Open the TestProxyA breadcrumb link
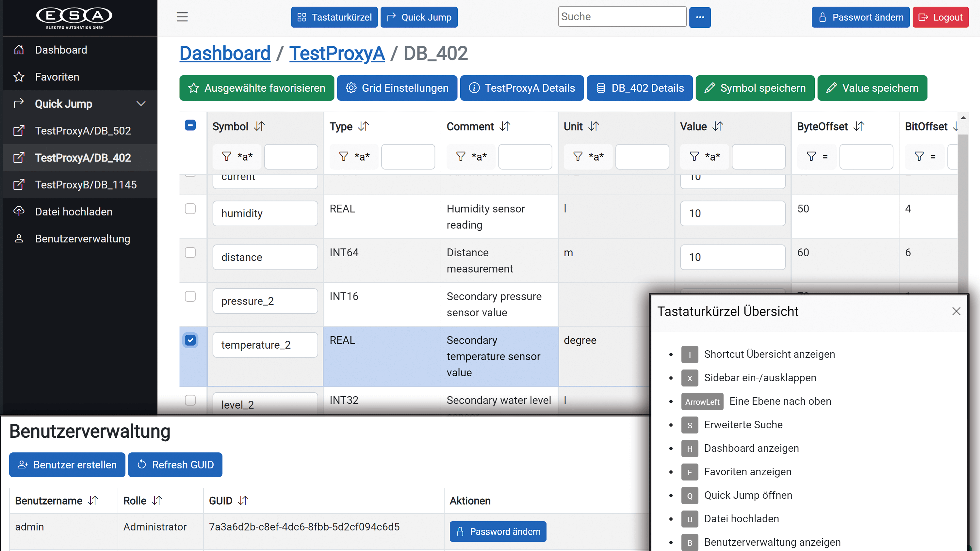980x551 pixels. click(x=337, y=53)
